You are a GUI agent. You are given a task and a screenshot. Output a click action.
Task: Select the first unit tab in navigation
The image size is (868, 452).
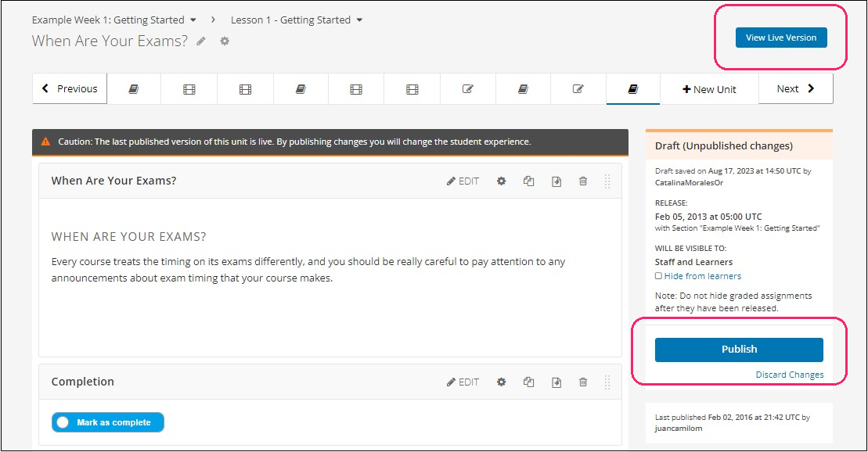tap(133, 89)
